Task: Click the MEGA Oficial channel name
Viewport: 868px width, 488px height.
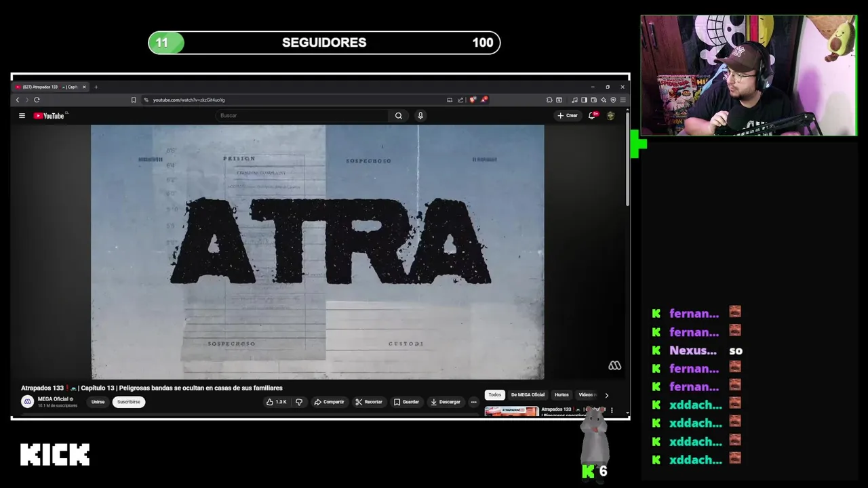Action: pos(53,399)
